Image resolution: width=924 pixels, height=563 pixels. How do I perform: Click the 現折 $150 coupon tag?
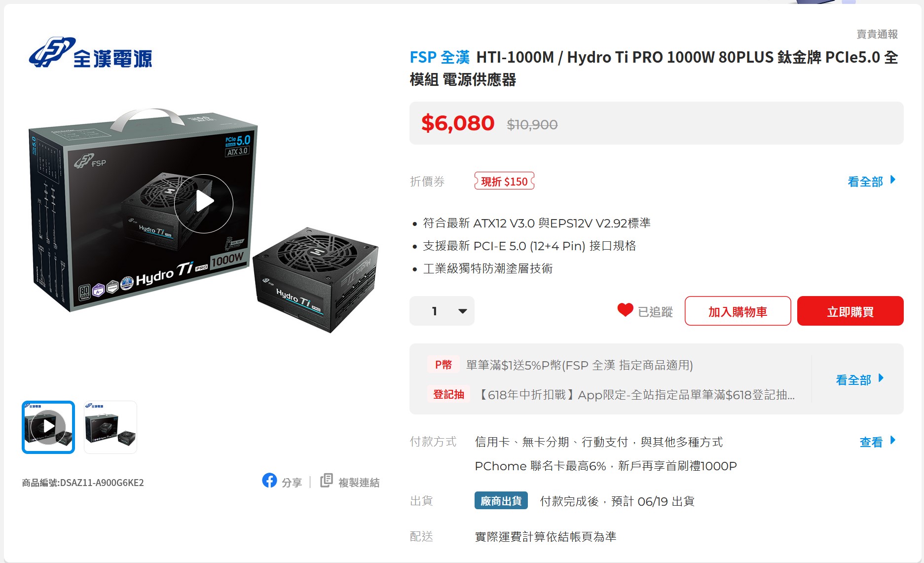(504, 181)
